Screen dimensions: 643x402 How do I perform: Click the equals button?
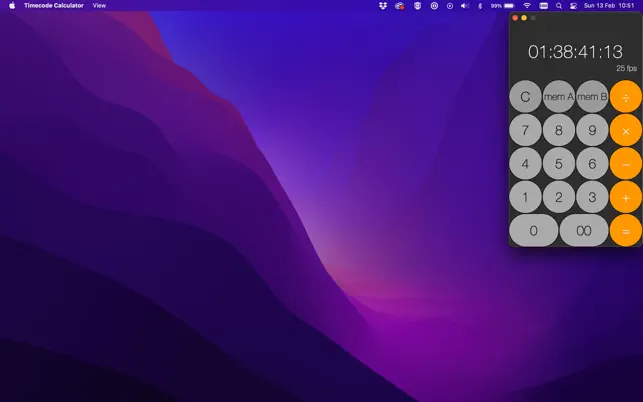[x=625, y=231]
